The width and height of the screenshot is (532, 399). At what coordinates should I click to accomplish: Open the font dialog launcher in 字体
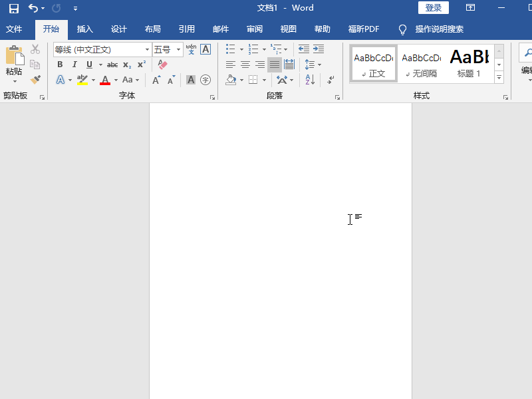point(212,97)
